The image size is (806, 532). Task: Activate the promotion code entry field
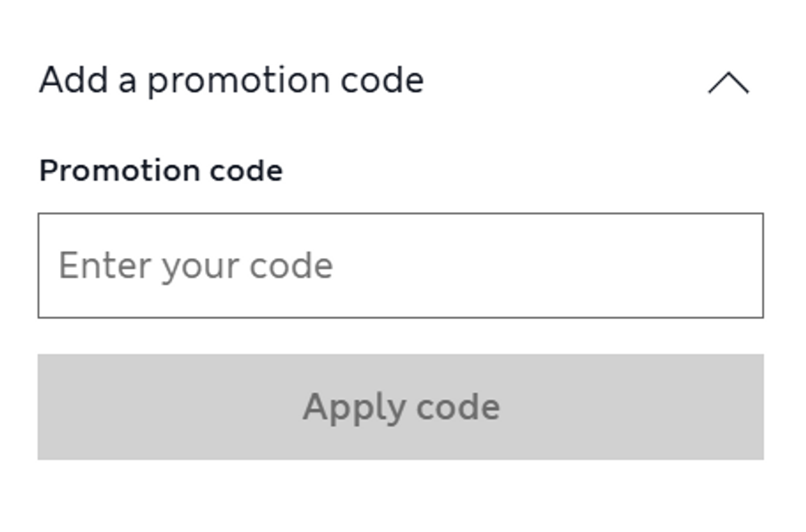point(400,265)
